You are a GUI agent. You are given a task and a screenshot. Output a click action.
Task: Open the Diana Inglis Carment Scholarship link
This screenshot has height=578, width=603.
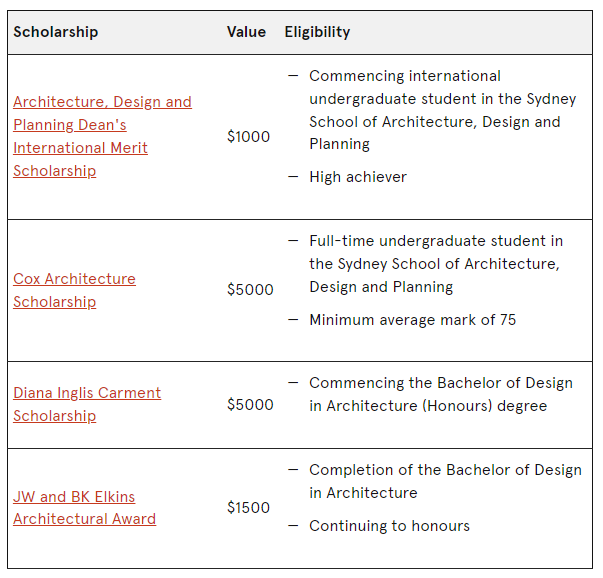pos(87,404)
